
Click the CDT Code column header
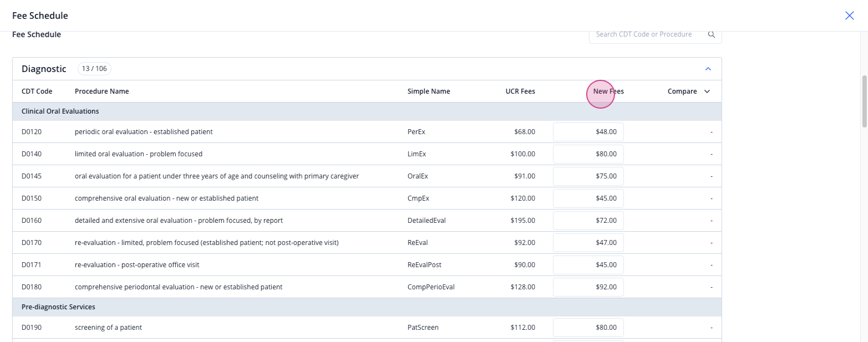(x=37, y=91)
